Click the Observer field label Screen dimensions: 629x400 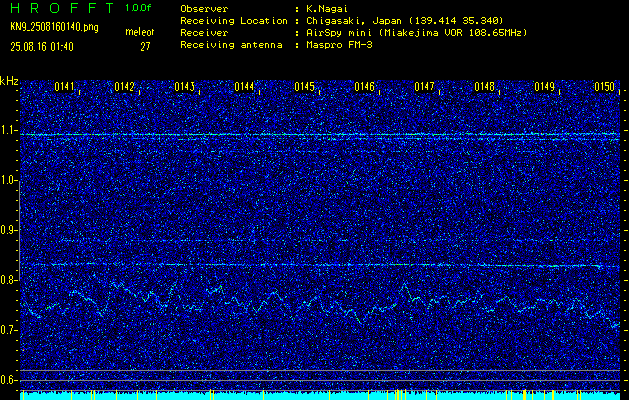pos(204,8)
